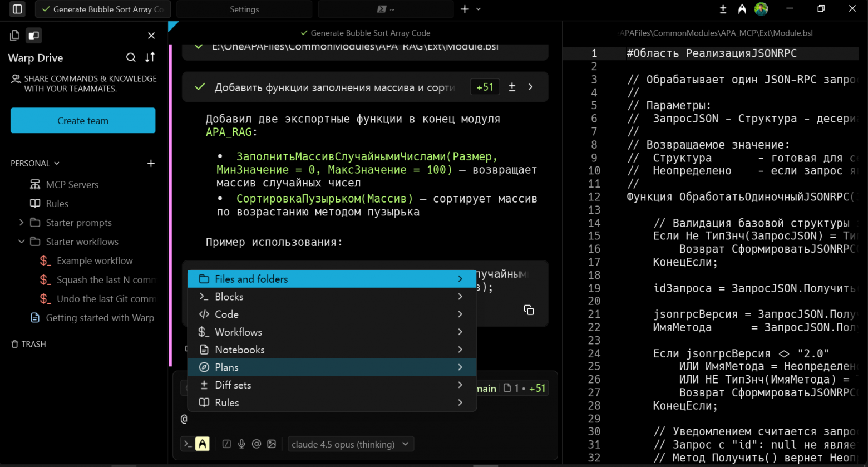The width and height of the screenshot is (868, 467).
Task: Insert context via the @ mention icon
Action: tap(257, 444)
